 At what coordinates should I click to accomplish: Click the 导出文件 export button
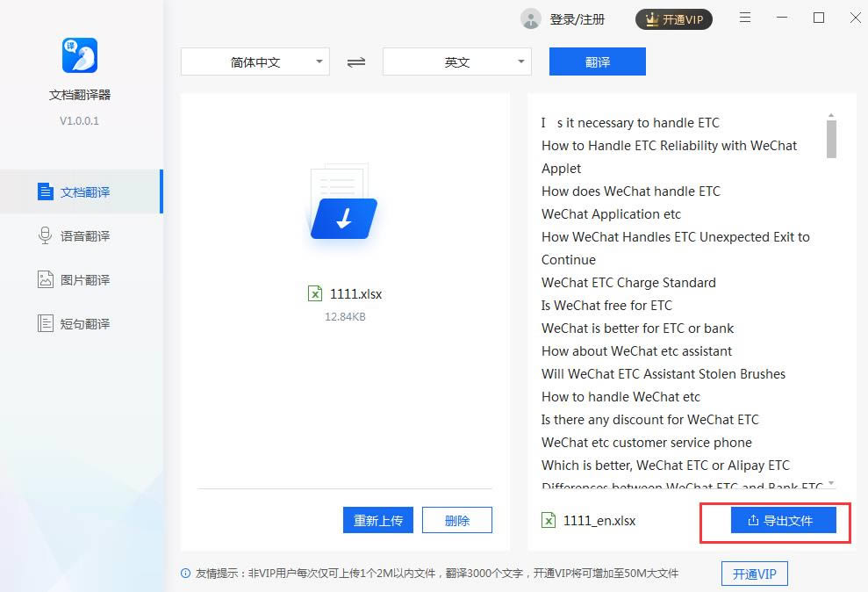(783, 520)
